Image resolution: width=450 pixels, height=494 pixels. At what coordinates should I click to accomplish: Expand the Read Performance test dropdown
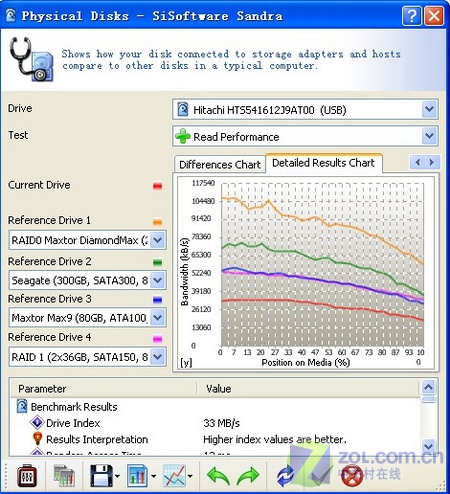(x=429, y=136)
